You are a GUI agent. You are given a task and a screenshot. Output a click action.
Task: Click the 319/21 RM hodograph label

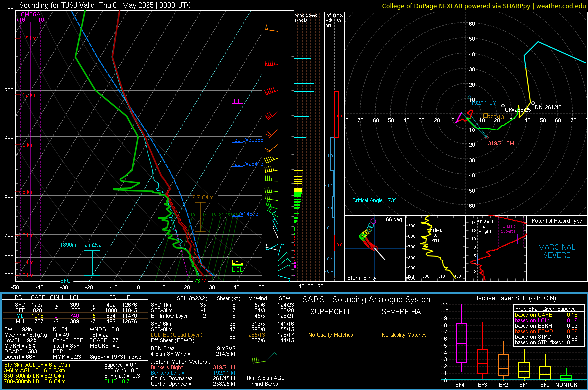point(501,143)
